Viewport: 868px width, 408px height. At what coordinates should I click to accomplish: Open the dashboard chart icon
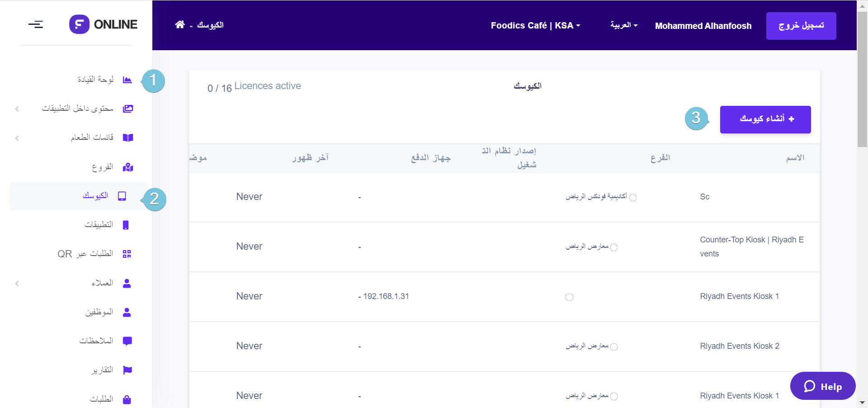click(127, 80)
